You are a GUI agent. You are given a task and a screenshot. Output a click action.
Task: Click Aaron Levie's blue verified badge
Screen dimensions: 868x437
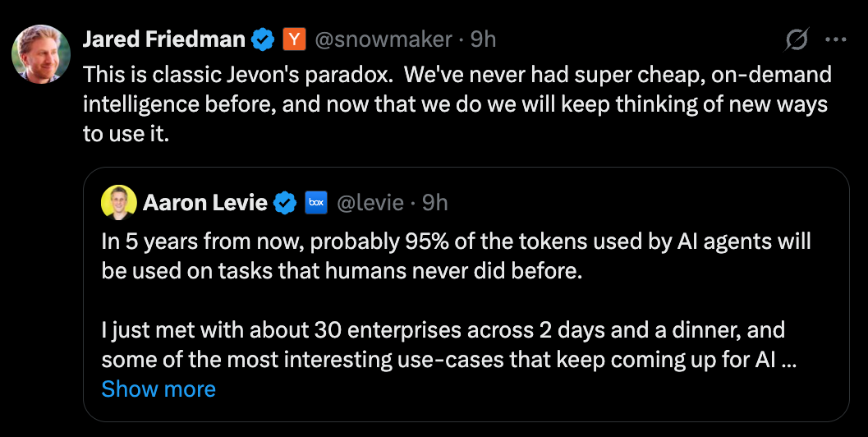click(285, 202)
